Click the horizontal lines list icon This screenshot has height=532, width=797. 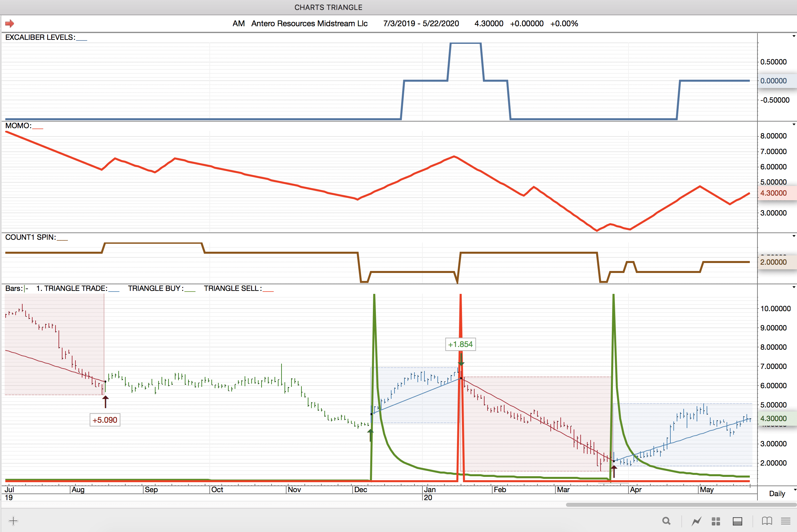pyautogui.click(x=785, y=521)
